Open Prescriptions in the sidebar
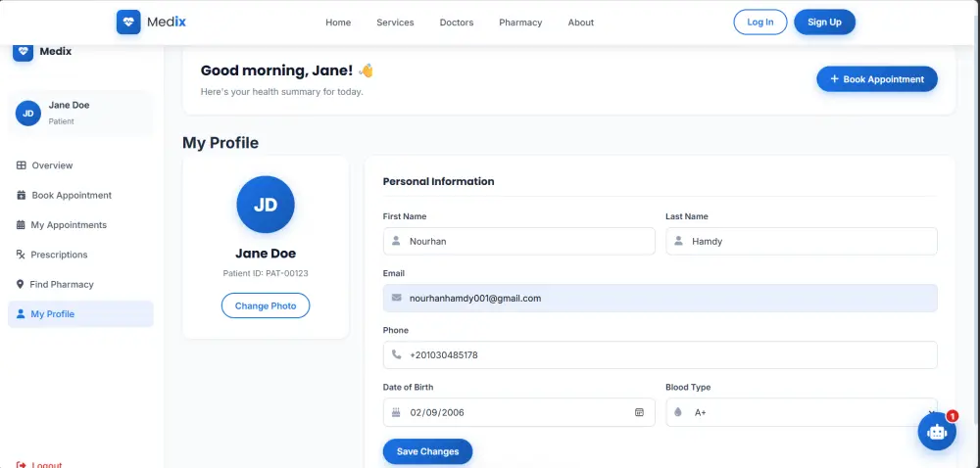The image size is (980, 468). tap(80, 255)
